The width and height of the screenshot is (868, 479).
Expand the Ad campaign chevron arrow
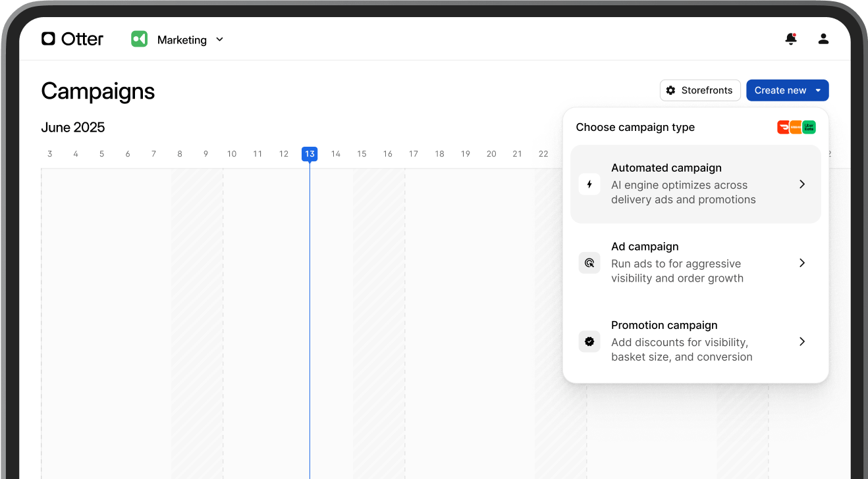click(x=802, y=263)
